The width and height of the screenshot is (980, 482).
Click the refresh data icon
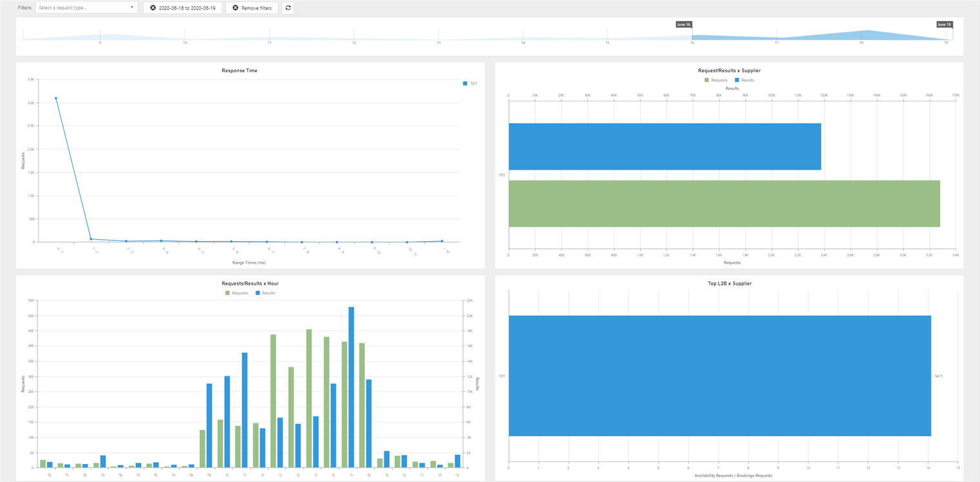pos(287,8)
